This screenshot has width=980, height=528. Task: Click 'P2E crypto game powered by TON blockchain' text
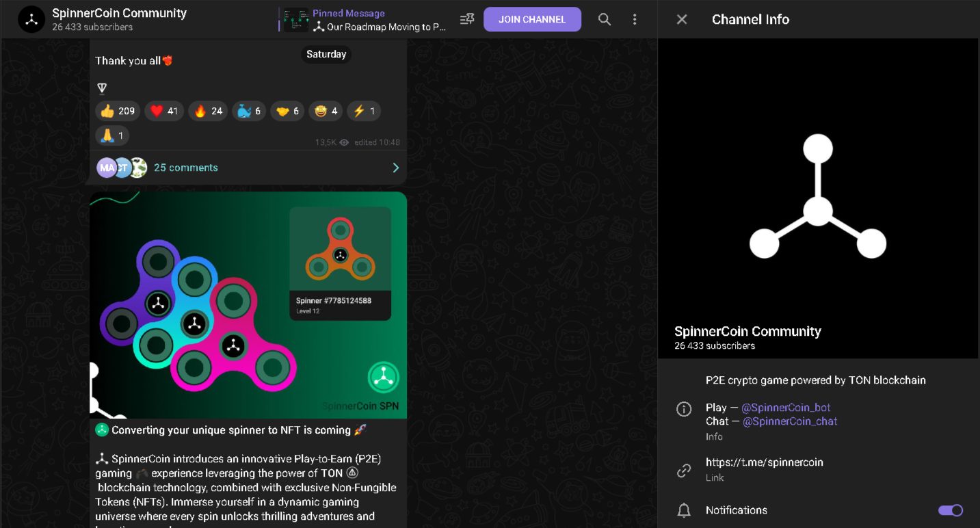click(816, 380)
